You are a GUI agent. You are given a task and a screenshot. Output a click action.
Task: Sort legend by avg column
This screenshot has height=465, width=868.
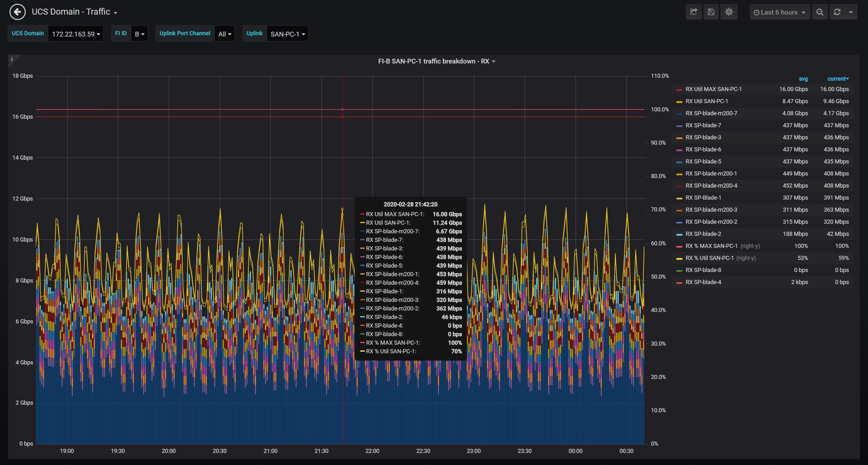[803, 79]
